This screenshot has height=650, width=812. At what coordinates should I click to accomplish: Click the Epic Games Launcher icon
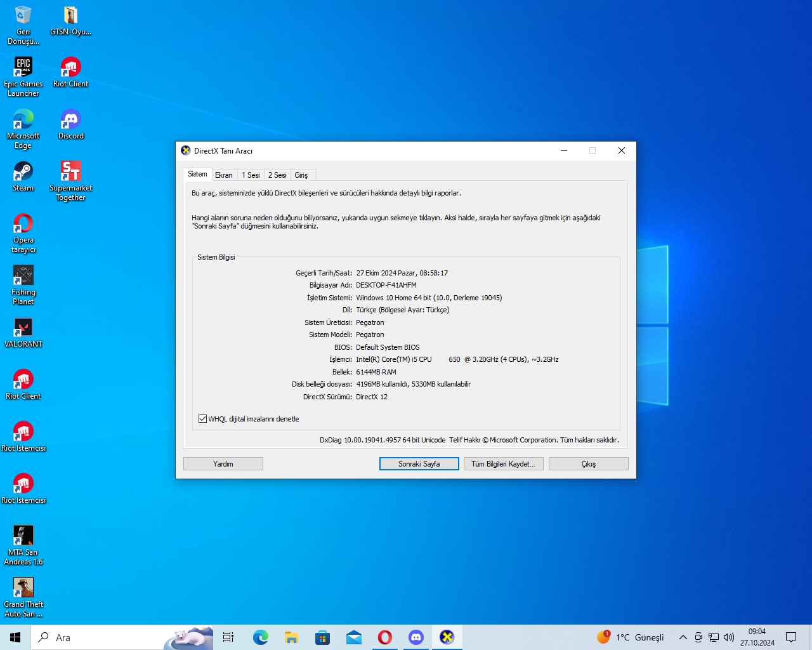click(x=23, y=68)
